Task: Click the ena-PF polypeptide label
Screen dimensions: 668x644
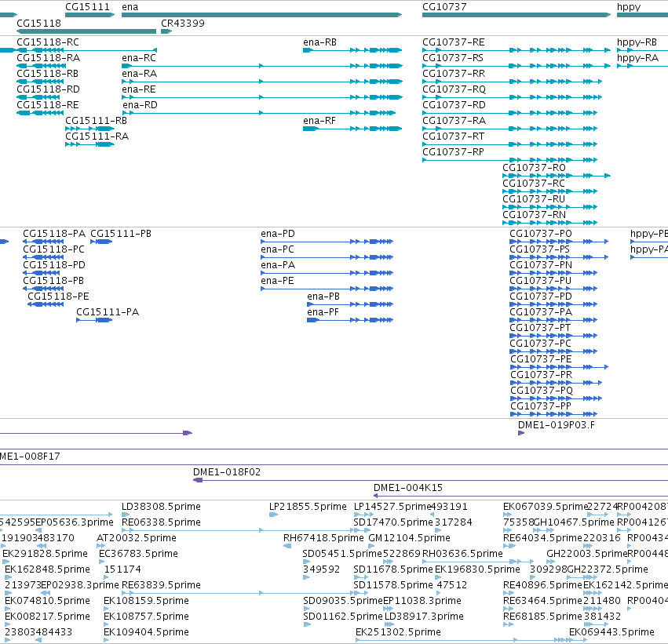Action: [323, 312]
